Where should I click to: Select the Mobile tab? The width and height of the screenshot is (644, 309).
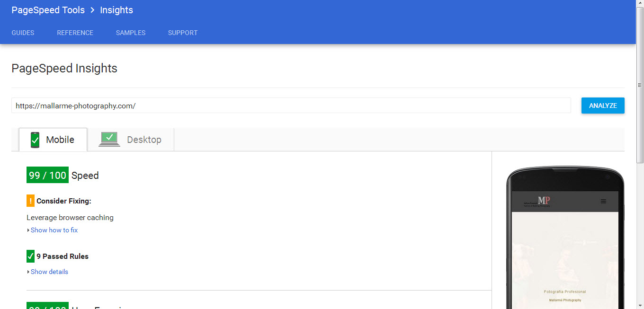point(53,140)
